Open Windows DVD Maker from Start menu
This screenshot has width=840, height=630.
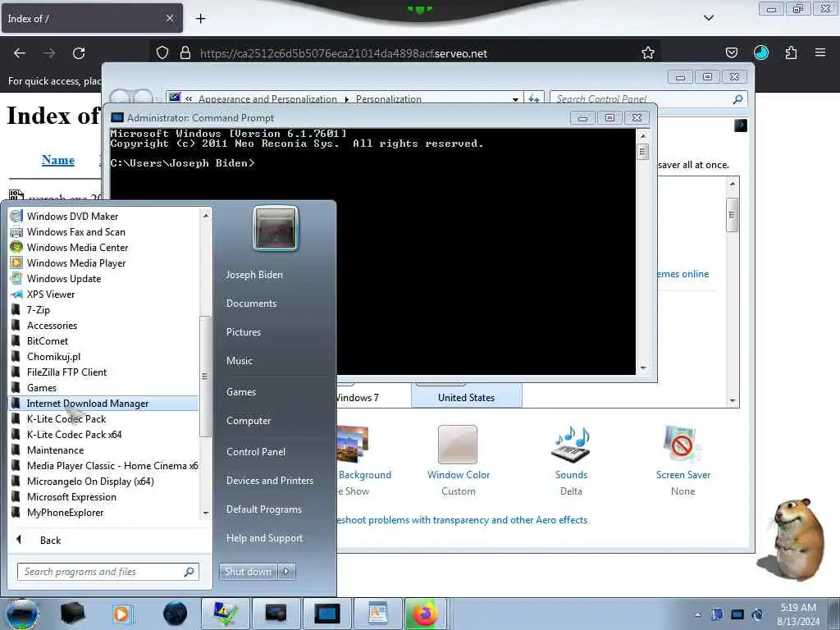[72, 217]
